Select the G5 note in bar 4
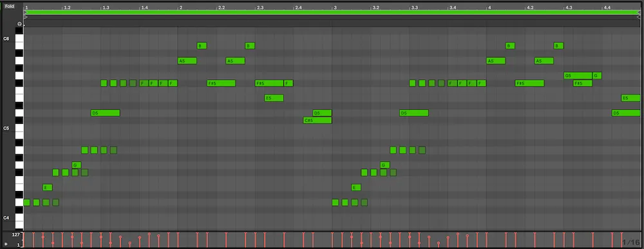This screenshot has width=644, height=249. tap(578, 75)
